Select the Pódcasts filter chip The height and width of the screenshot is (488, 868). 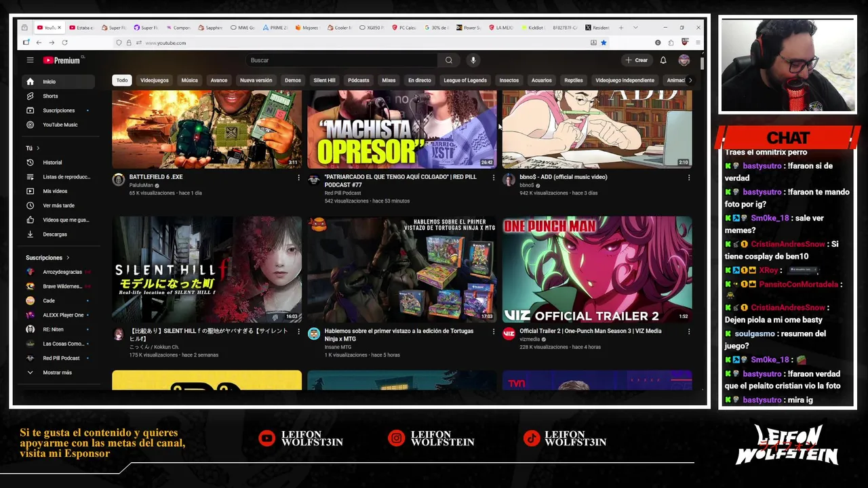tap(359, 80)
